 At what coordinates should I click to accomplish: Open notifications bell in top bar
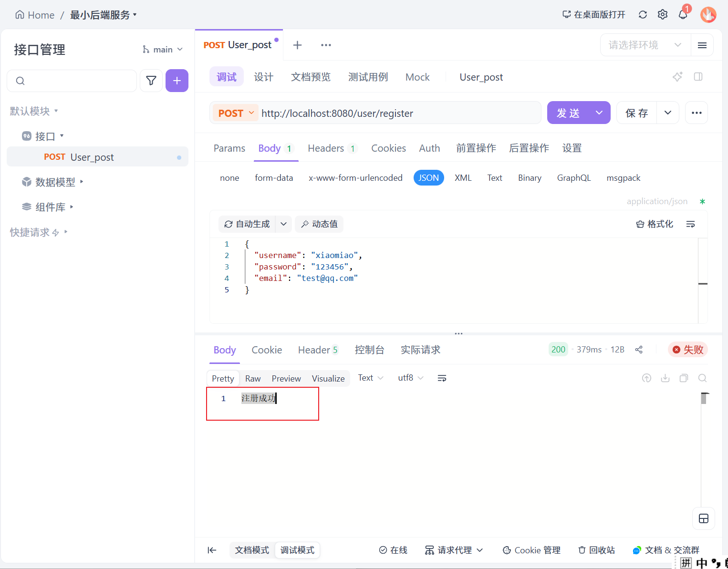click(x=683, y=14)
